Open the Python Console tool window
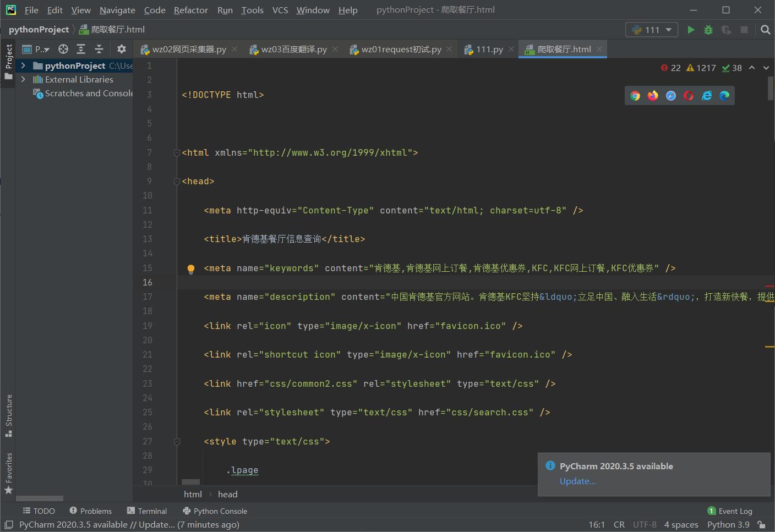This screenshot has height=532, width=775. coord(215,511)
